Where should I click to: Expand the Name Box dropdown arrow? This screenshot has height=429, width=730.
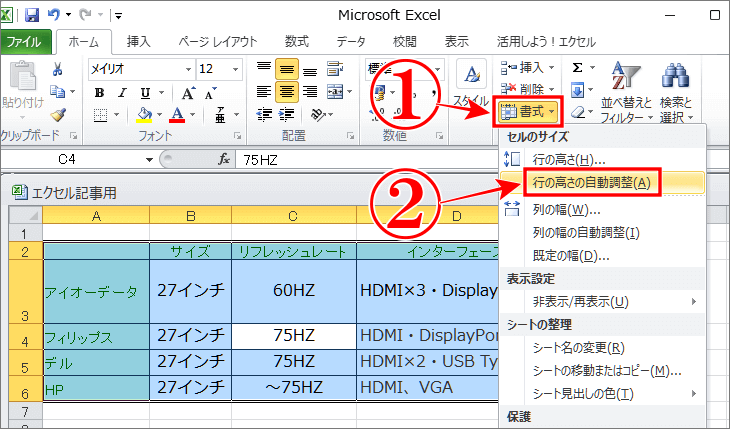(149, 160)
